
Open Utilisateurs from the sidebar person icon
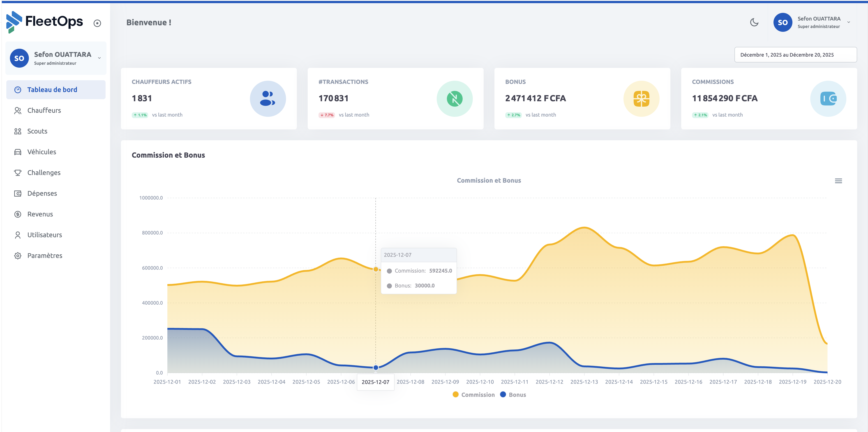coord(18,234)
